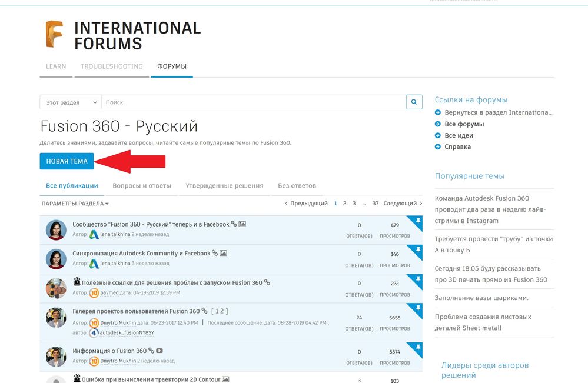The width and height of the screenshot is (588, 383).
Task: Switch to Вопросы и ответы tab
Action: [142, 185]
